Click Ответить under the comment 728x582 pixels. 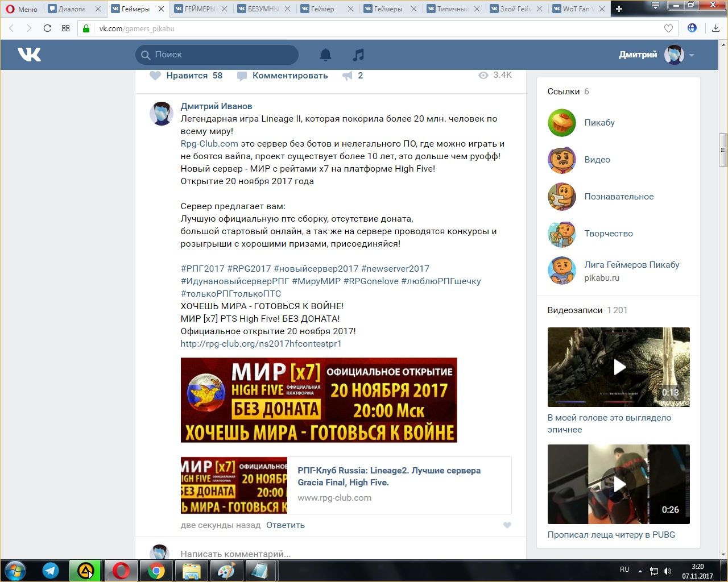point(286,525)
